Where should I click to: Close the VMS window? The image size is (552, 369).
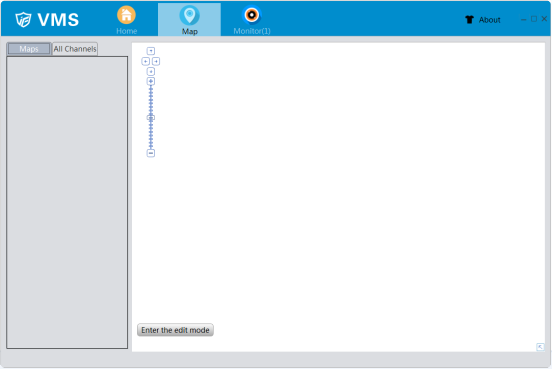tap(544, 19)
